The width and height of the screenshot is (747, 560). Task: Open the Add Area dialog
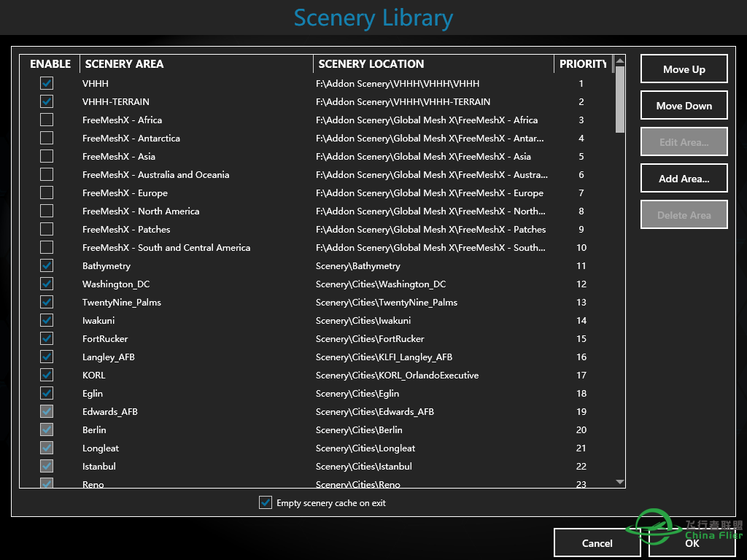(x=684, y=179)
